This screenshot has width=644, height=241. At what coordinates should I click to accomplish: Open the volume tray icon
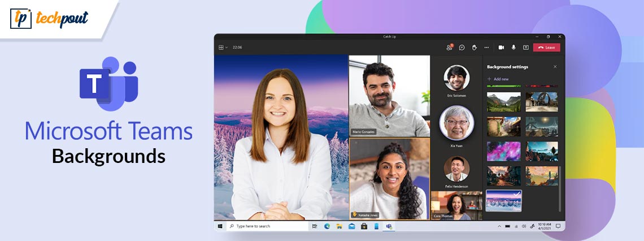tap(524, 226)
